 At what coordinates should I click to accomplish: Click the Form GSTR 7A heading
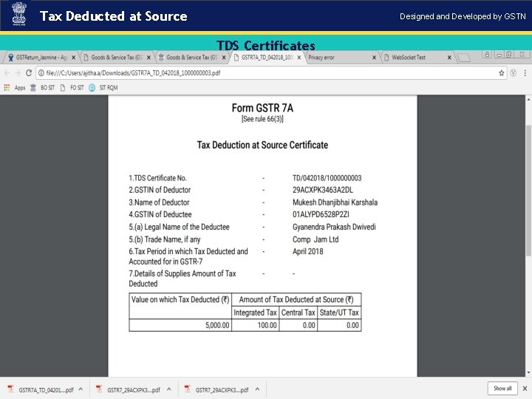coord(262,108)
